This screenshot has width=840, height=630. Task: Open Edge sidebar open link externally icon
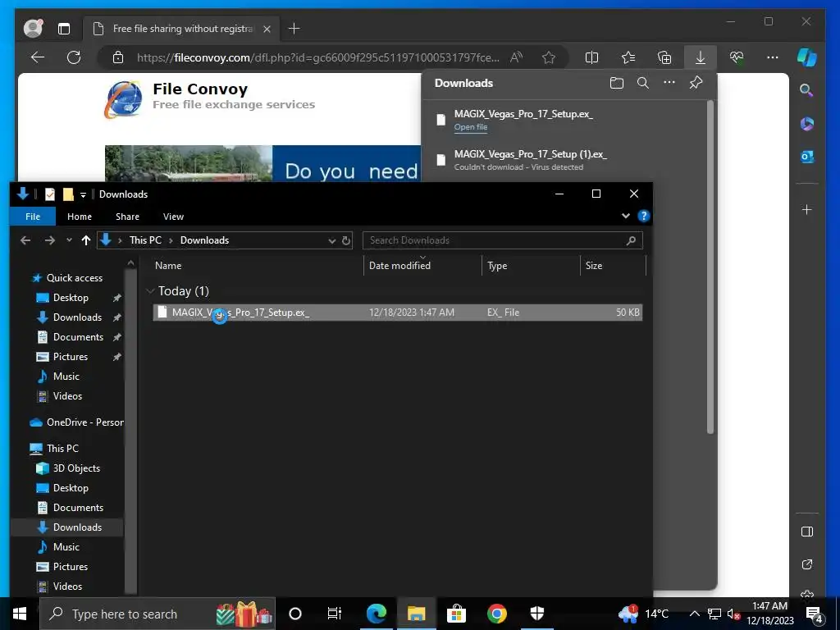click(807, 564)
